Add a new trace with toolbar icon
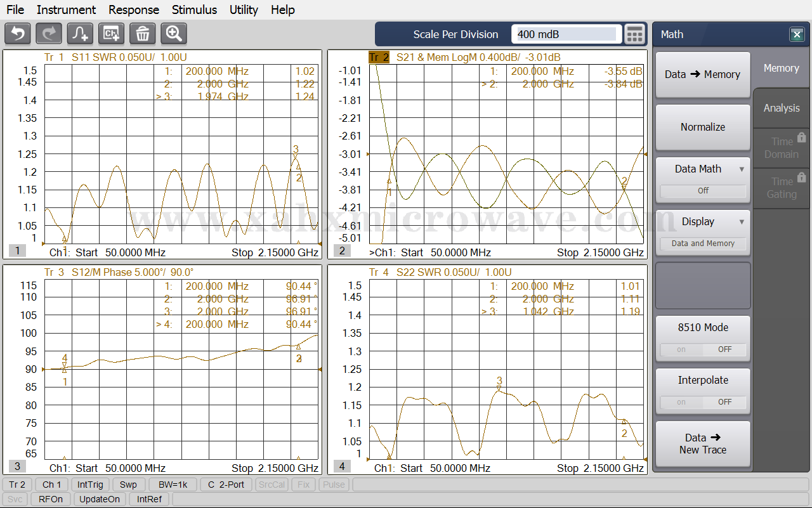 click(81, 34)
